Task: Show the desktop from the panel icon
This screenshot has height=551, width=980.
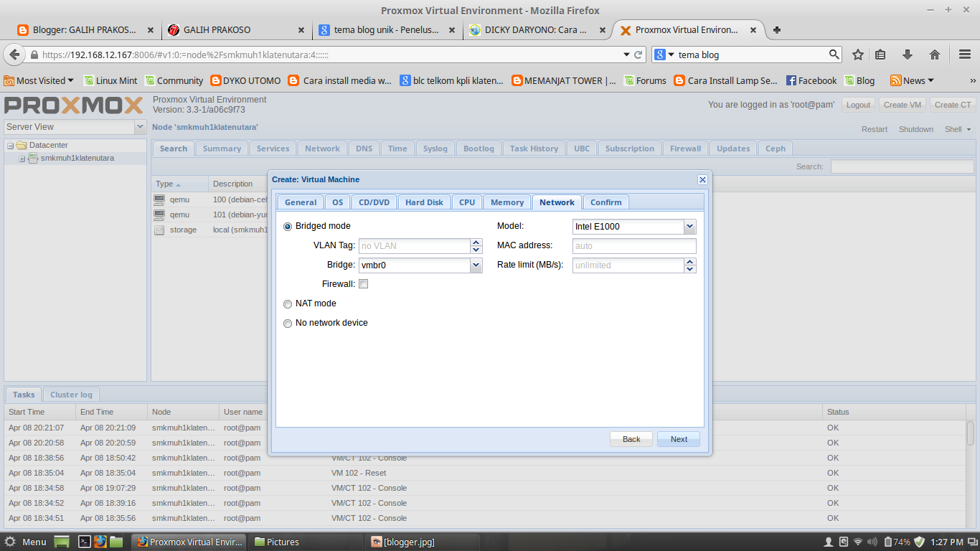Action: (62, 542)
